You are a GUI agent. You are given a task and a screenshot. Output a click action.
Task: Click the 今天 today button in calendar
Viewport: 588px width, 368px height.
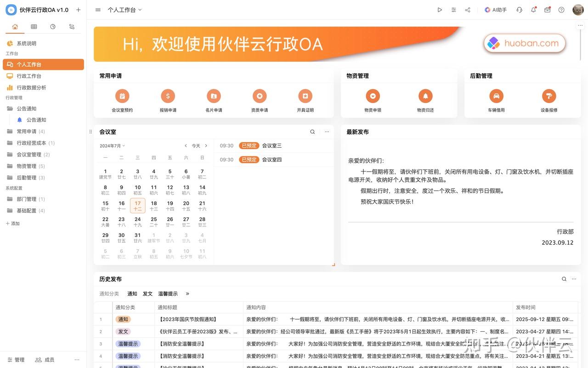(x=196, y=145)
